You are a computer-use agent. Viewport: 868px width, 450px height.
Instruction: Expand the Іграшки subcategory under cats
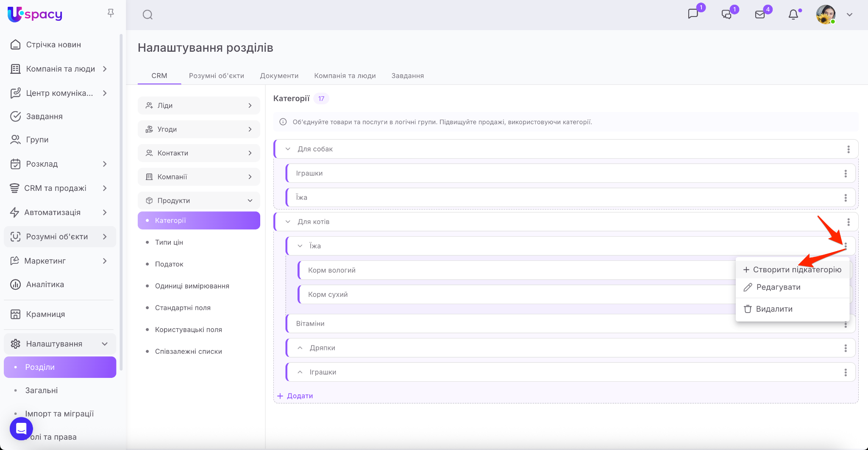(x=300, y=372)
